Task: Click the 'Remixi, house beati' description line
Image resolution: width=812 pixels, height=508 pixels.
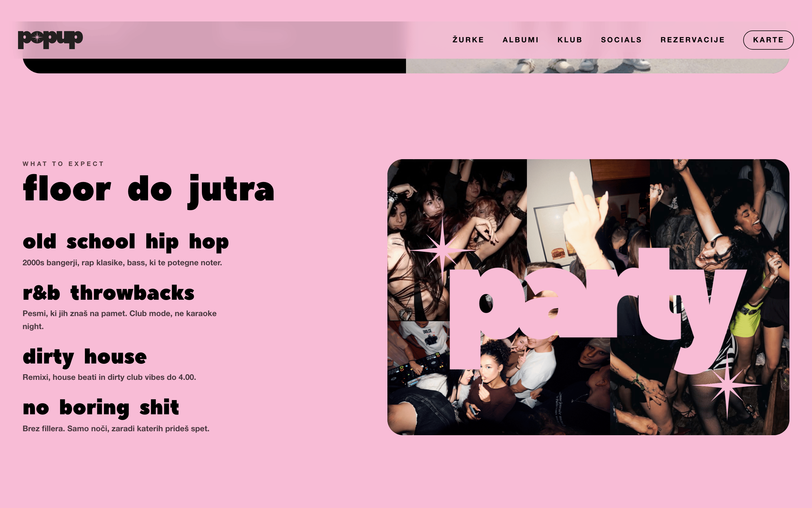Action: [109, 377]
